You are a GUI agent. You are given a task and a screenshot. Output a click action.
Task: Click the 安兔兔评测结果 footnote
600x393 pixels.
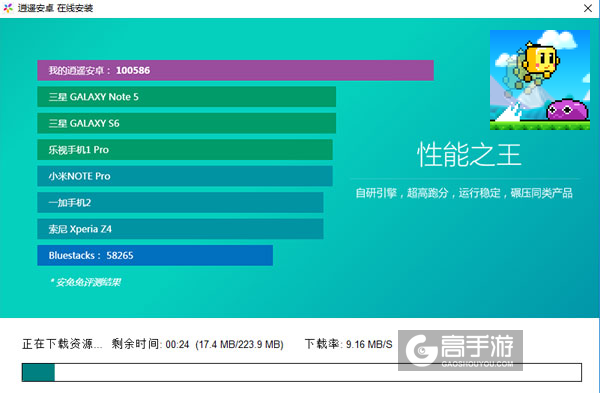[85, 282]
